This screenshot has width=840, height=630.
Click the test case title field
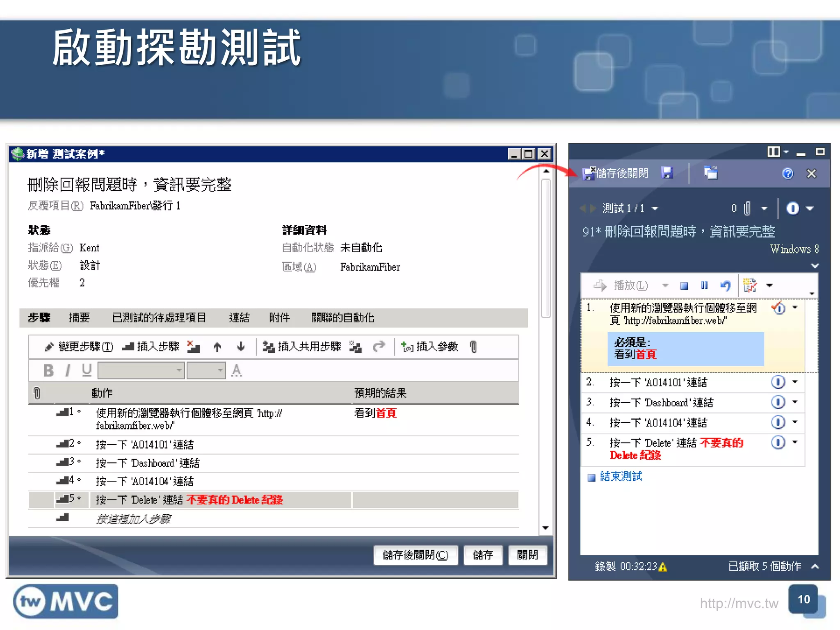pos(130,185)
